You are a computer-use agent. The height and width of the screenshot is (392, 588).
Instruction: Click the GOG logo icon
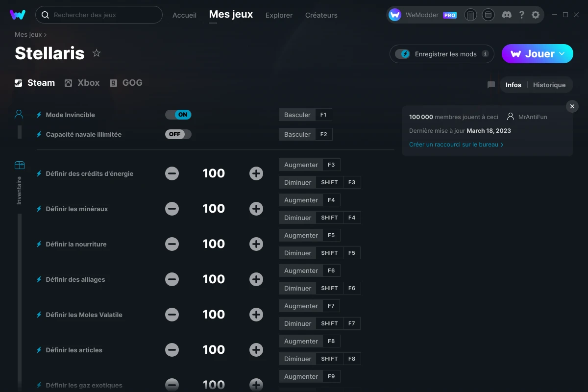tap(113, 83)
